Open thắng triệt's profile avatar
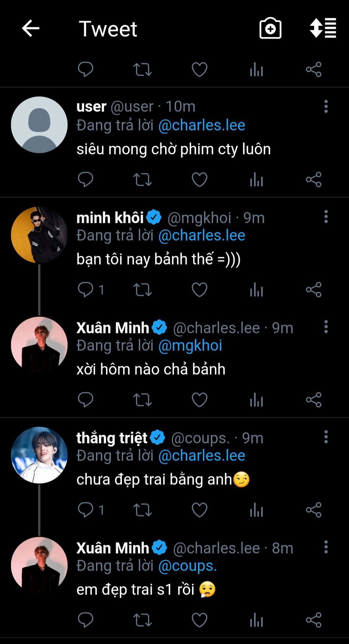 click(x=39, y=455)
